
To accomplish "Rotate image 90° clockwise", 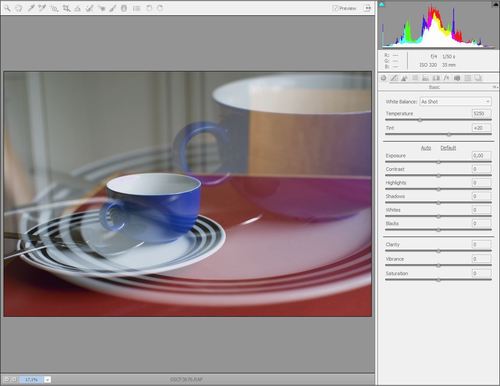I will click(x=160, y=8).
